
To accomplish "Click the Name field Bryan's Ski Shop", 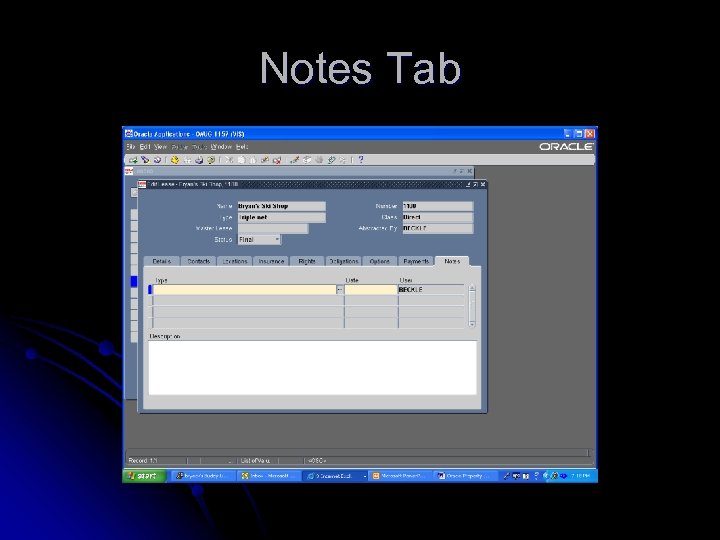I will [x=281, y=206].
